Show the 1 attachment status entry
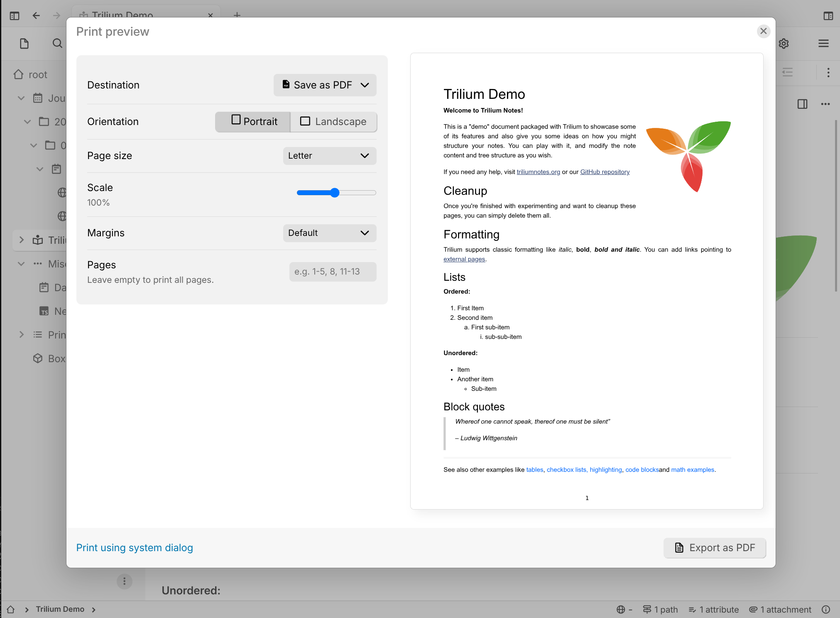 780,609
